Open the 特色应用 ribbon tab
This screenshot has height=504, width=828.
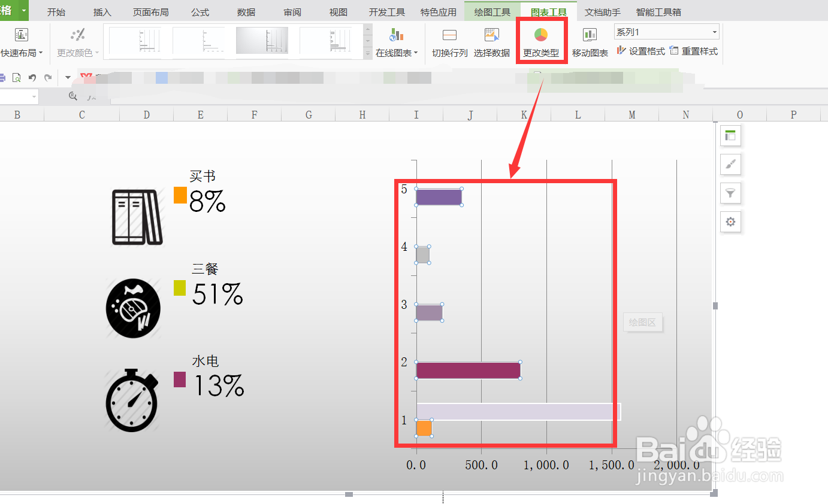click(438, 12)
